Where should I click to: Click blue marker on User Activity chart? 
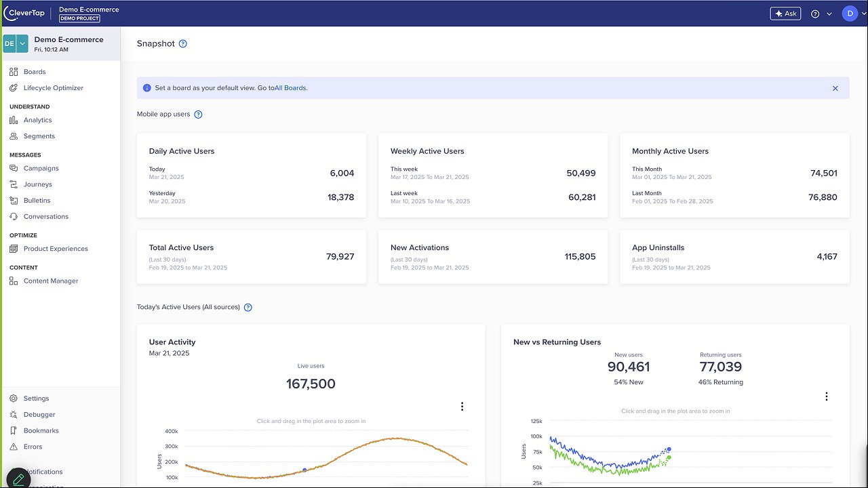click(304, 470)
